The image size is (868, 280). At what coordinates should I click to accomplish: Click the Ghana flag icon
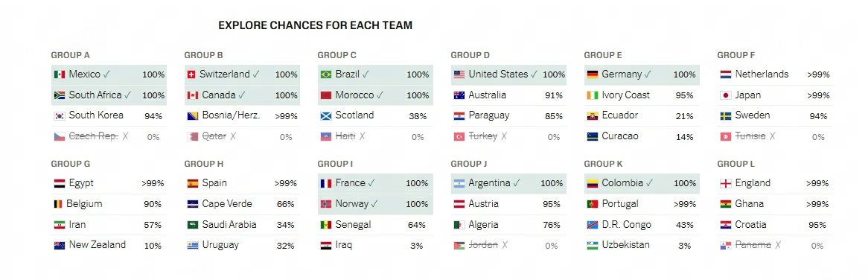(x=725, y=204)
